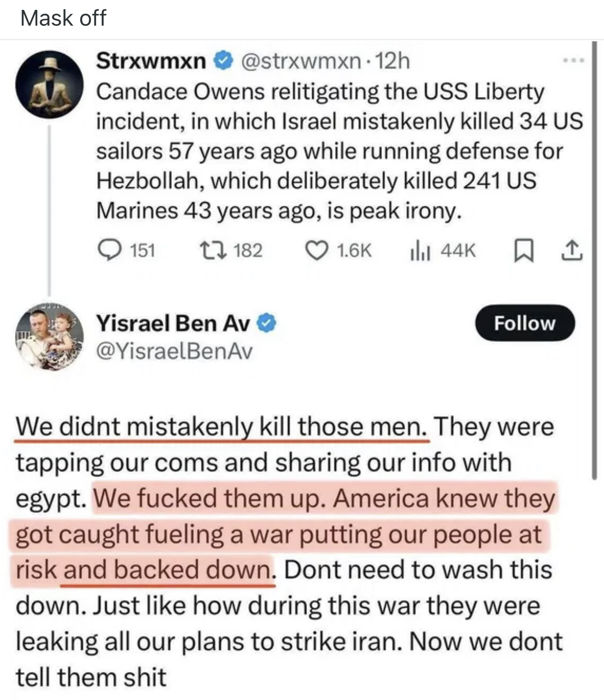This screenshot has width=604, height=700.
Task: Open the three-dot more options menu
Action: pos(574,61)
